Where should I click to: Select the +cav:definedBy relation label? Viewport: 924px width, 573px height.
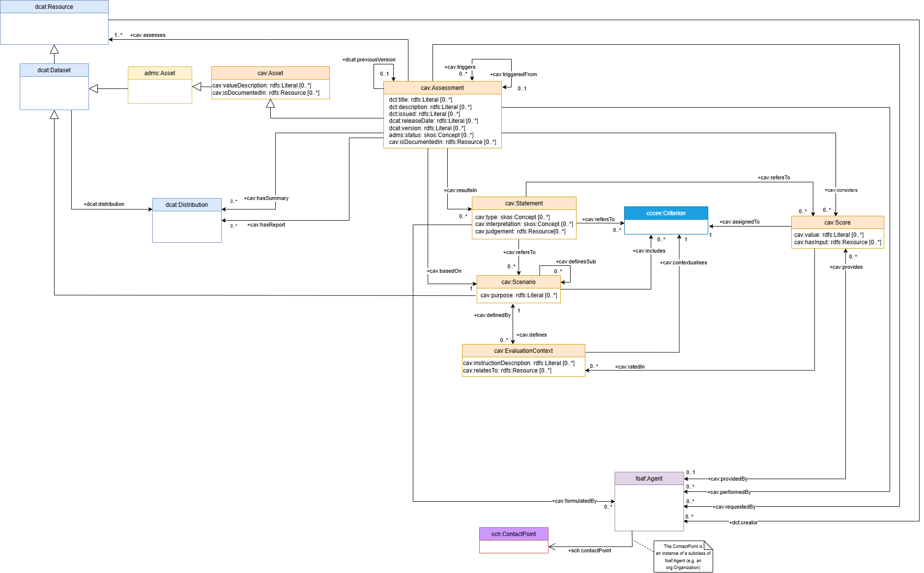click(x=492, y=315)
